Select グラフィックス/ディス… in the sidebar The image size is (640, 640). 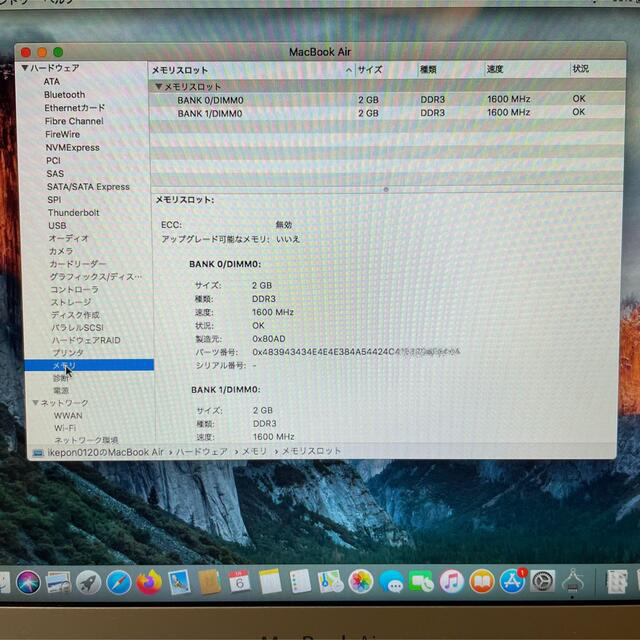(96, 277)
